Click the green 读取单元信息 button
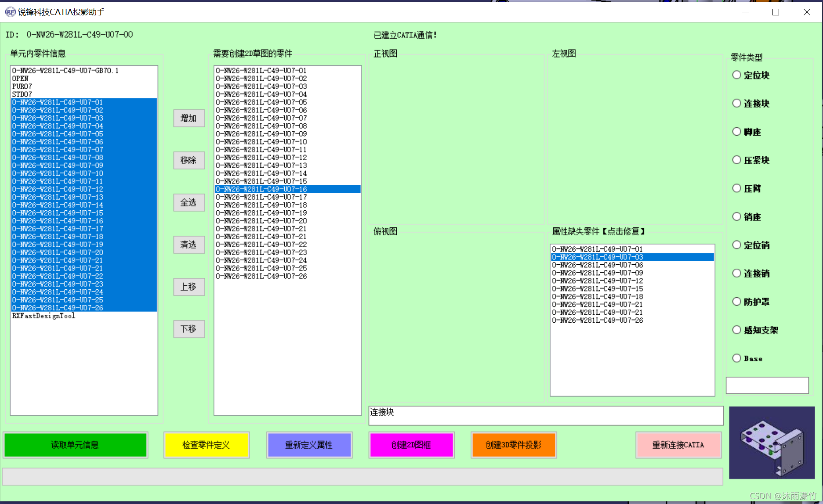Viewport: 823px width, 504px height. coord(75,445)
